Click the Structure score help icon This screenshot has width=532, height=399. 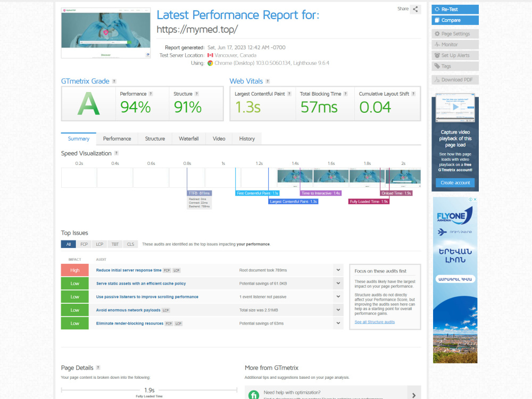tap(197, 94)
